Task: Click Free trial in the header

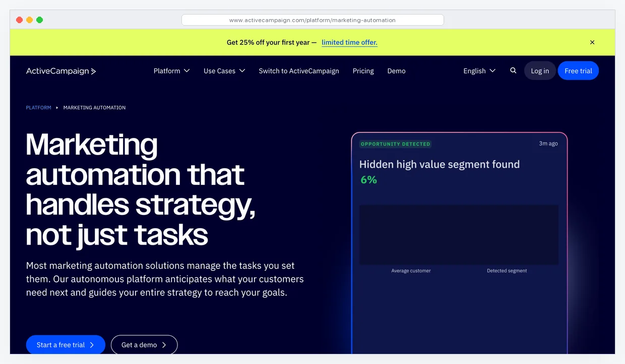Action: pyautogui.click(x=578, y=70)
